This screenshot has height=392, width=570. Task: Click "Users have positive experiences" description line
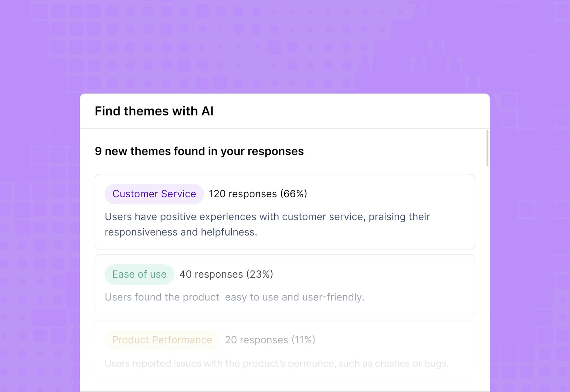[x=267, y=217]
